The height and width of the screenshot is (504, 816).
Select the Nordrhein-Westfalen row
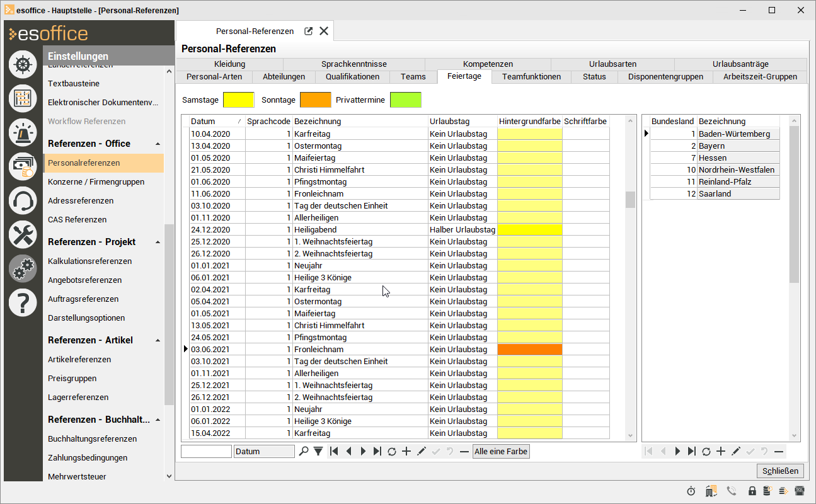(x=715, y=170)
